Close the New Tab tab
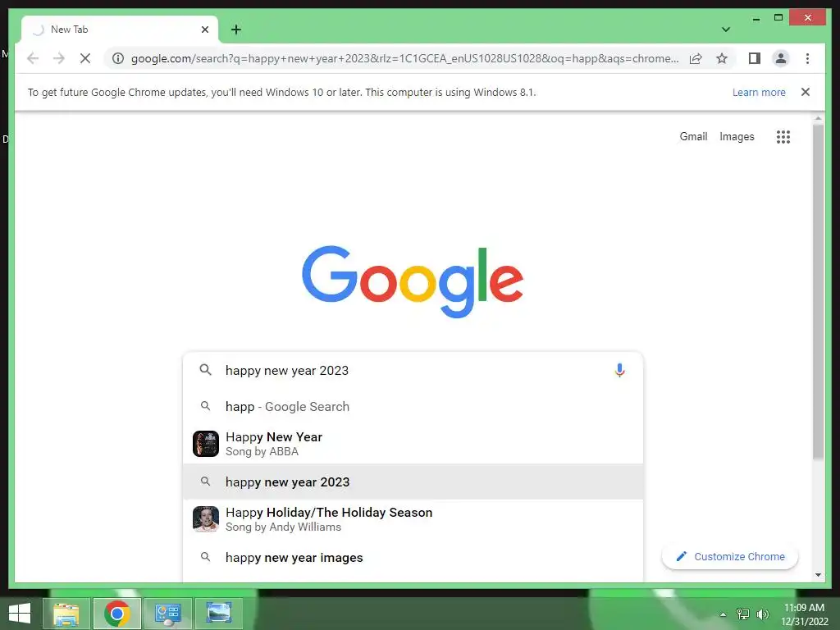The image size is (840, 630). [x=204, y=30]
